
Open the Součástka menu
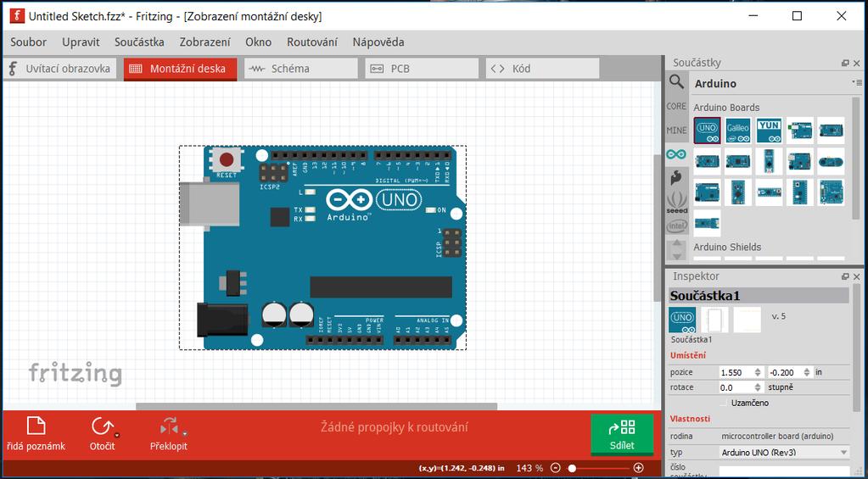pos(139,42)
